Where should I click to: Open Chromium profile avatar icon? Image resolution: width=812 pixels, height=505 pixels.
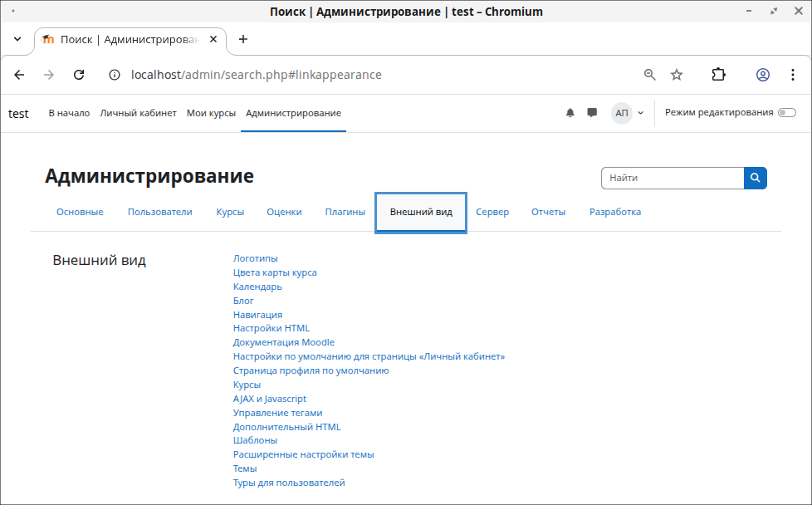pos(762,75)
